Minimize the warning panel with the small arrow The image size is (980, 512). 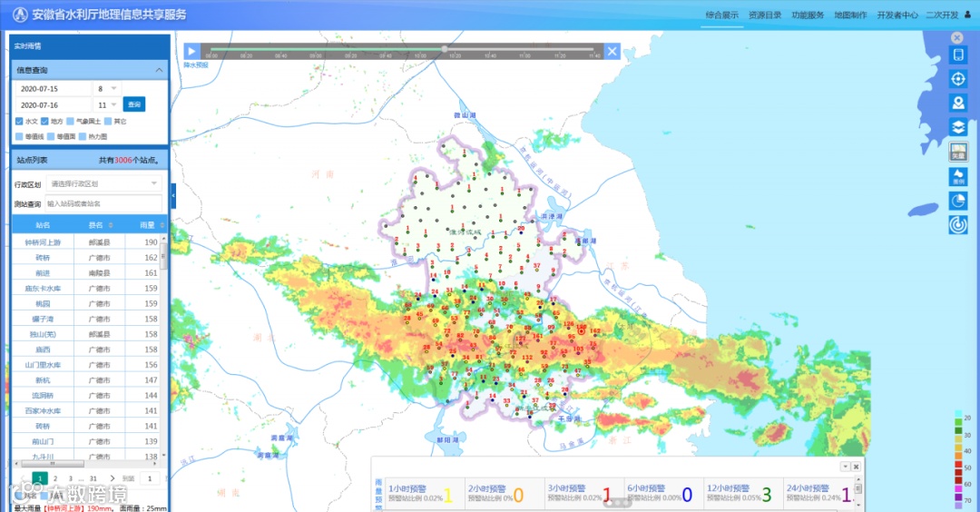tap(845, 467)
